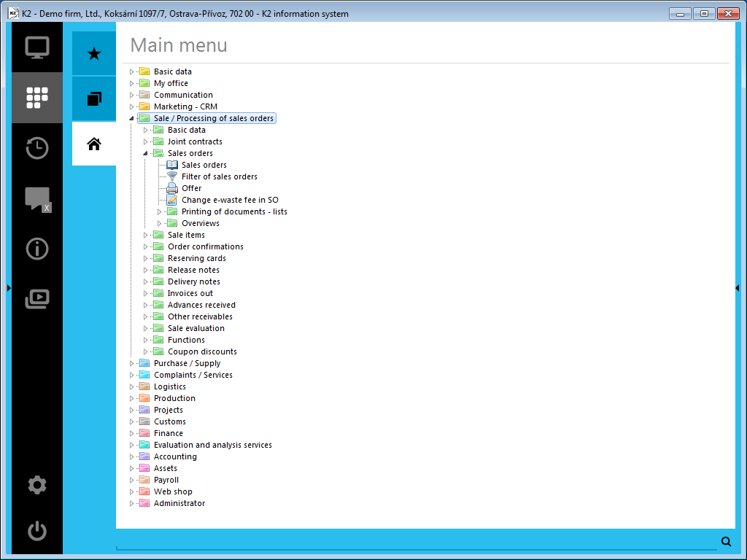The height and width of the screenshot is (560, 747).
Task: Click the Production folder icon
Action: click(144, 398)
